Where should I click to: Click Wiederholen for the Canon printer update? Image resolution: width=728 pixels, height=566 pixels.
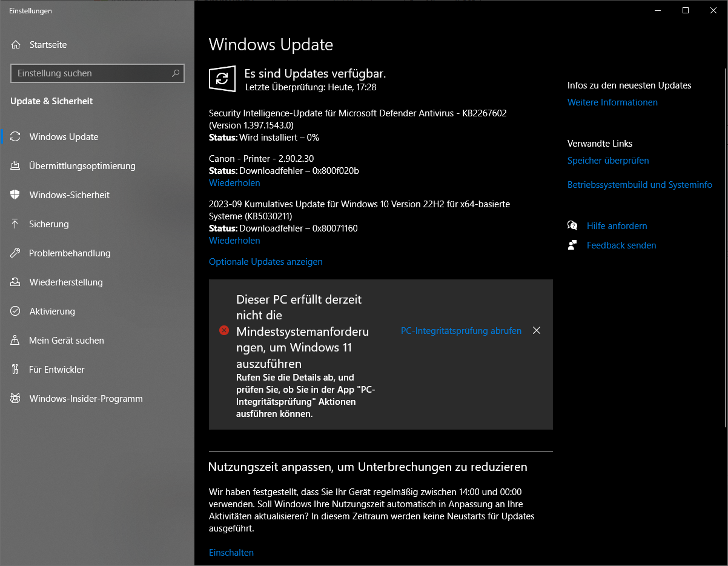pos(234,182)
